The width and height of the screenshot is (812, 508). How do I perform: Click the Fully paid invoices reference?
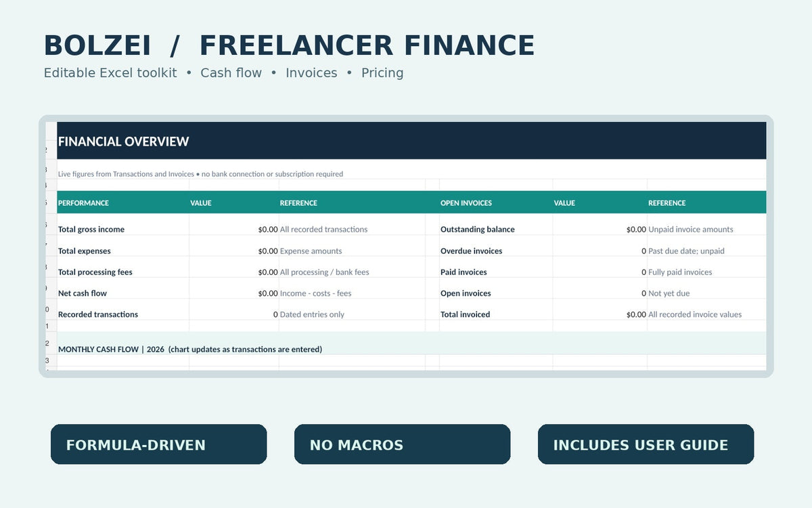680,272
